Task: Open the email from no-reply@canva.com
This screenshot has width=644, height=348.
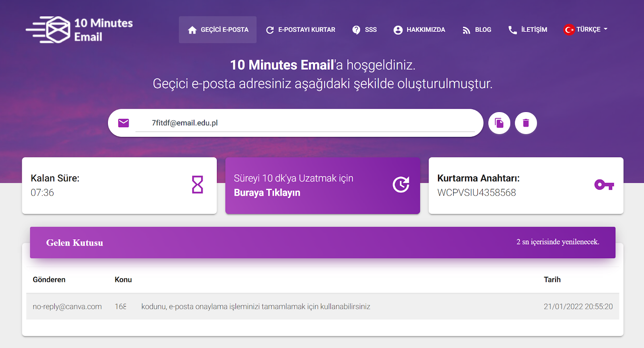Action: [x=323, y=307]
